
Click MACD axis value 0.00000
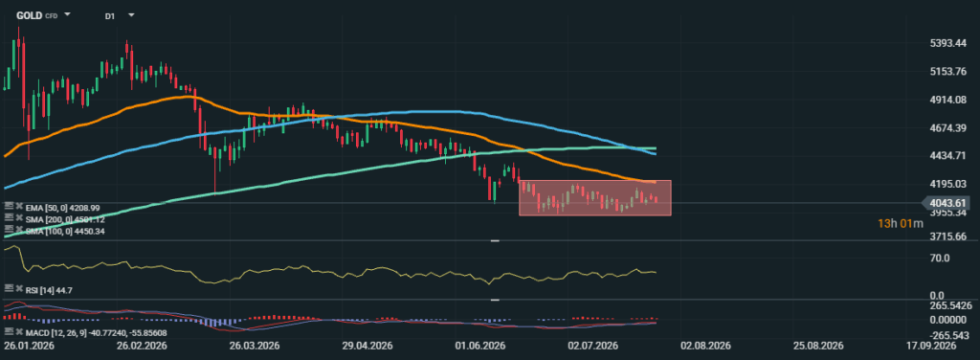point(949,319)
